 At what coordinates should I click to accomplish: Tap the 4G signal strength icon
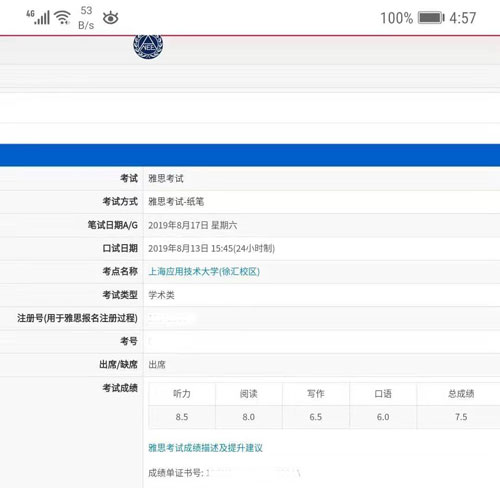(38, 17)
